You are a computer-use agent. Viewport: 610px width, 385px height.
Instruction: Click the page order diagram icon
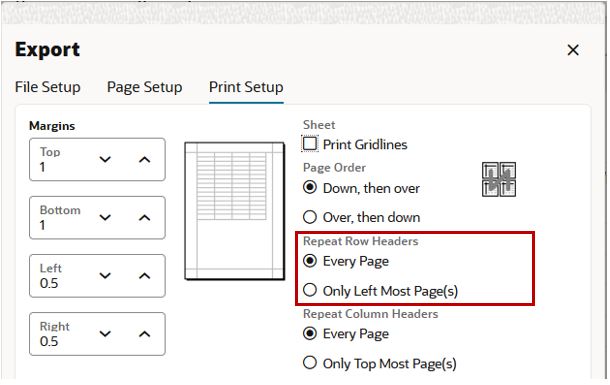[499, 179]
